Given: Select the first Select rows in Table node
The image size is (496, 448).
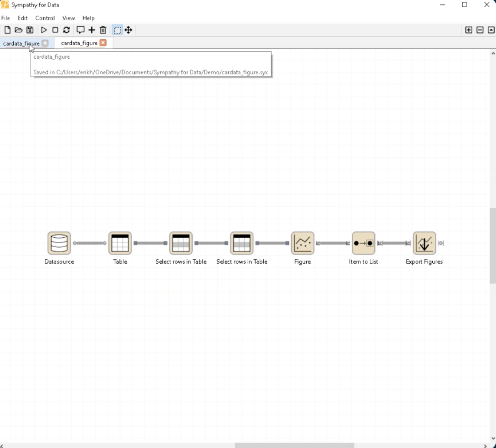Looking at the screenshot, I should coord(181,243).
